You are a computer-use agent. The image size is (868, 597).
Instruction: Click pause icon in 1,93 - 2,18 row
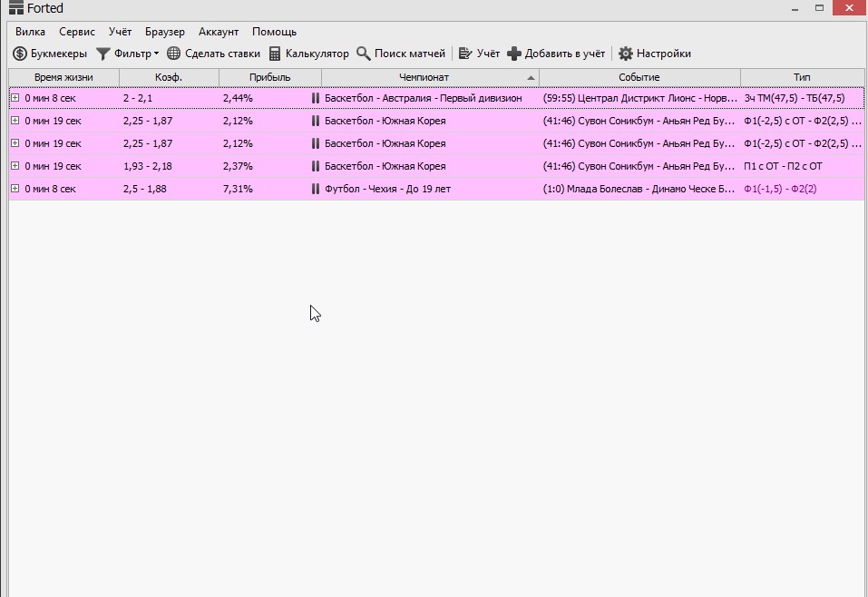click(315, 166)
